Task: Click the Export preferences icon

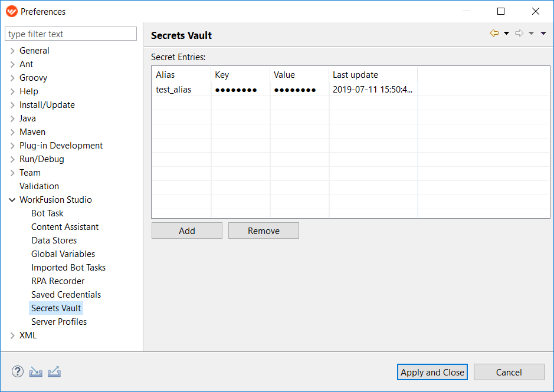Action: (54, 372)
